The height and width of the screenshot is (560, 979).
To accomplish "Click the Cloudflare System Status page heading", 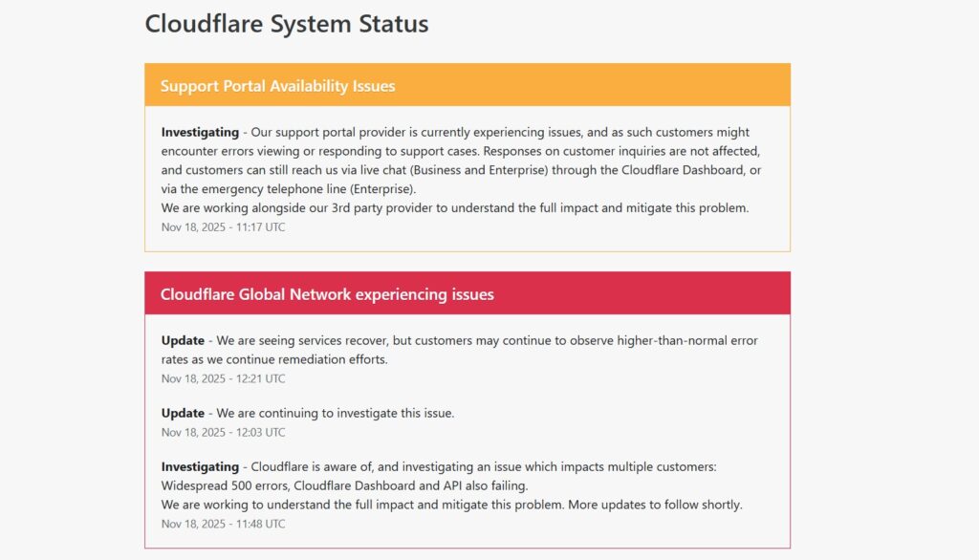I will [x=286, y=24].
